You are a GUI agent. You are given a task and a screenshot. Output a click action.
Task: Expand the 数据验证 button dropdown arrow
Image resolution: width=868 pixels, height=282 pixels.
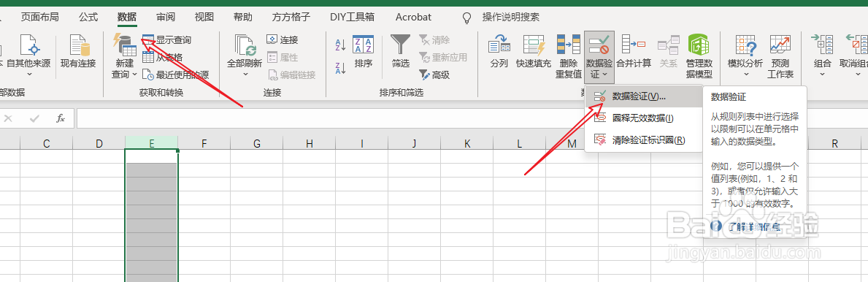605,75
